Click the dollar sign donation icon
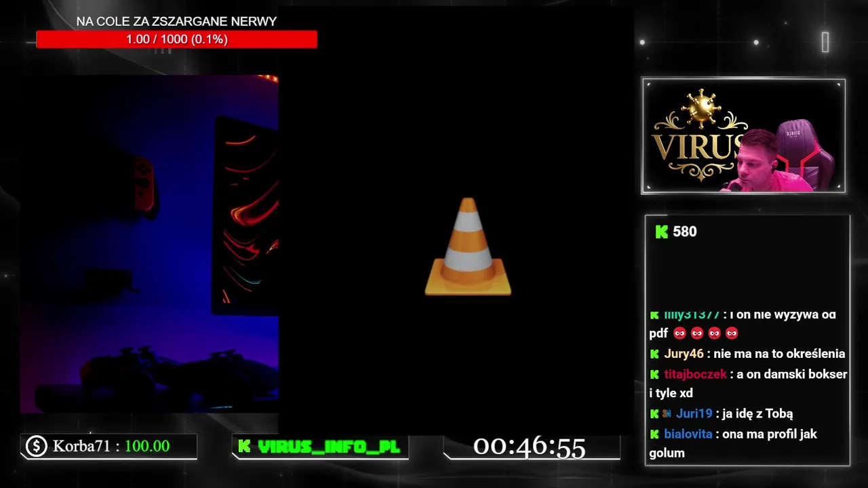 coord(36,446)
